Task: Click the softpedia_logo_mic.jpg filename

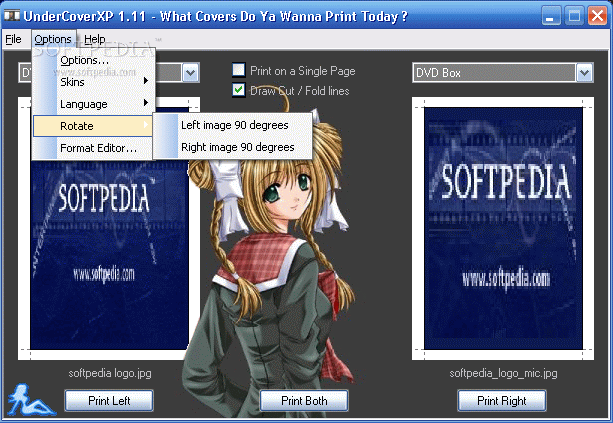Action: (x=504, y=373)
